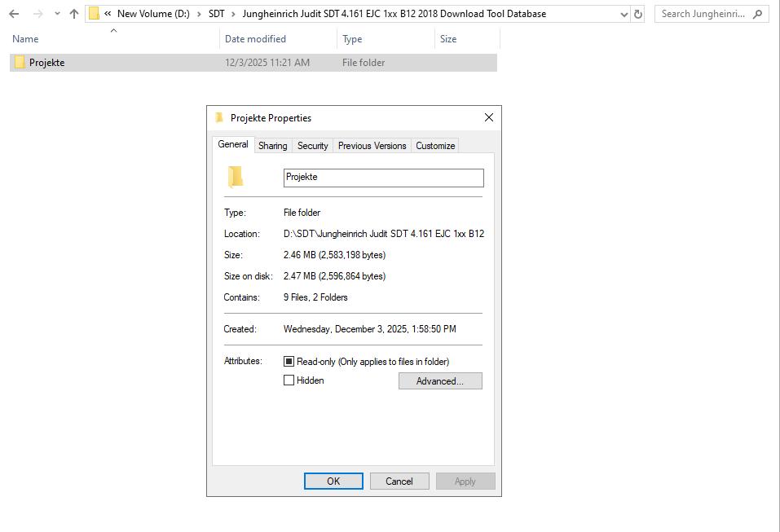Viewport: 780px width, 532px height.
Task: Click File folder type cell in list
Action: pyautogui.click(x=364, y=63)
